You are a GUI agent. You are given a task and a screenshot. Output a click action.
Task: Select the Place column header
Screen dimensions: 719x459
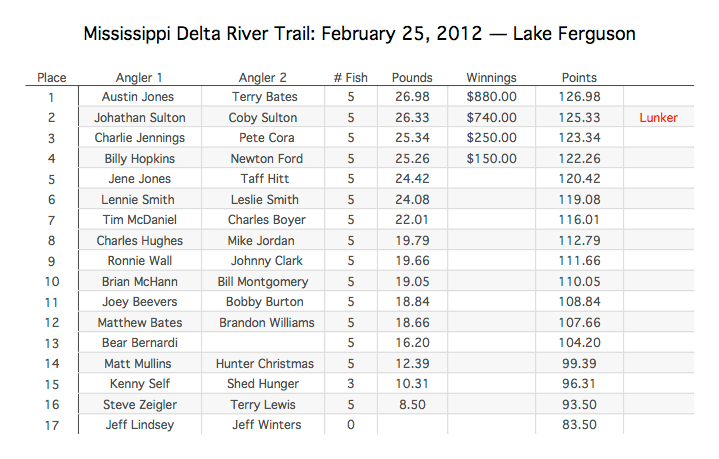tap(51, 77)
